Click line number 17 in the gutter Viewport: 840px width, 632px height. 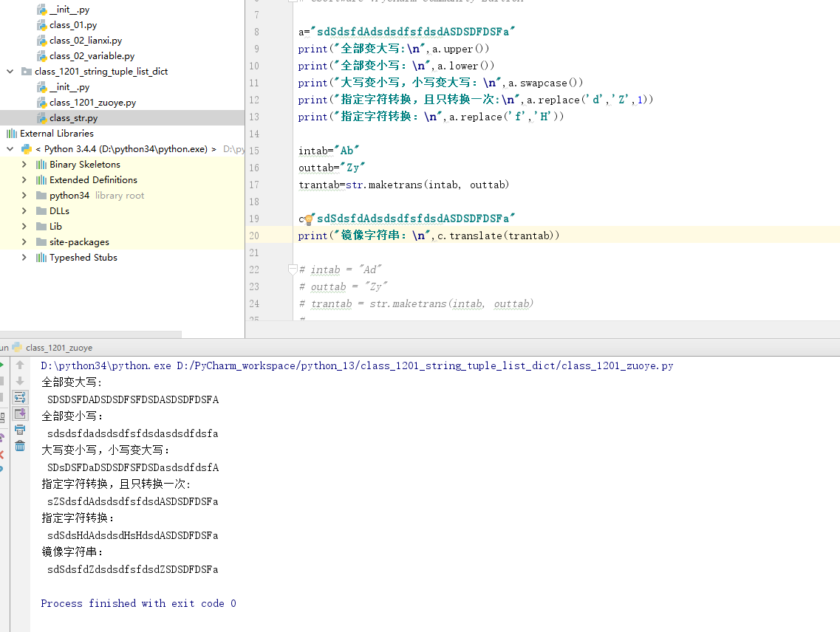pos(254,185)
